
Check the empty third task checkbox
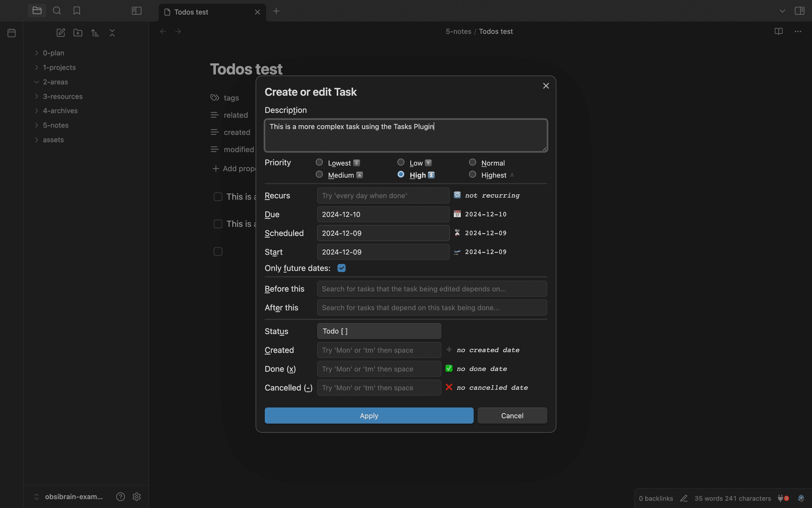pos(218,252)
